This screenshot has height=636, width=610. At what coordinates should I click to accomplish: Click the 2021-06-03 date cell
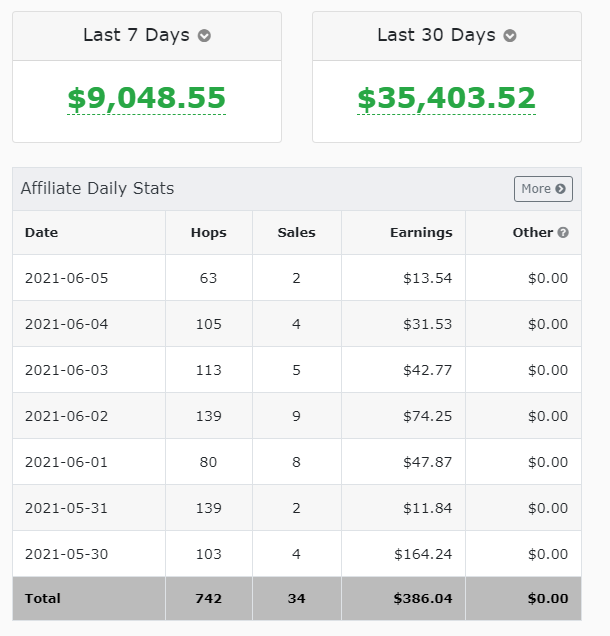[x=66, y=370]
